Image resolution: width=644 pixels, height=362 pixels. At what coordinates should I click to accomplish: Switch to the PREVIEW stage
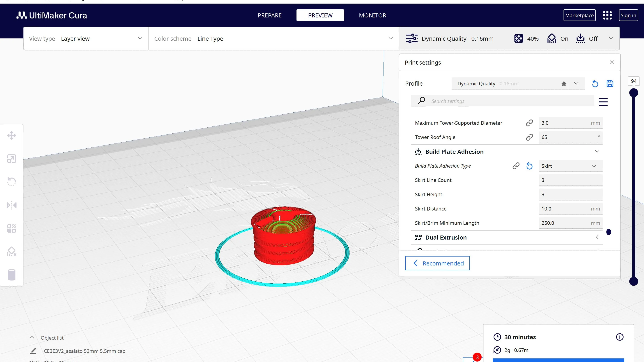point(320,15)
